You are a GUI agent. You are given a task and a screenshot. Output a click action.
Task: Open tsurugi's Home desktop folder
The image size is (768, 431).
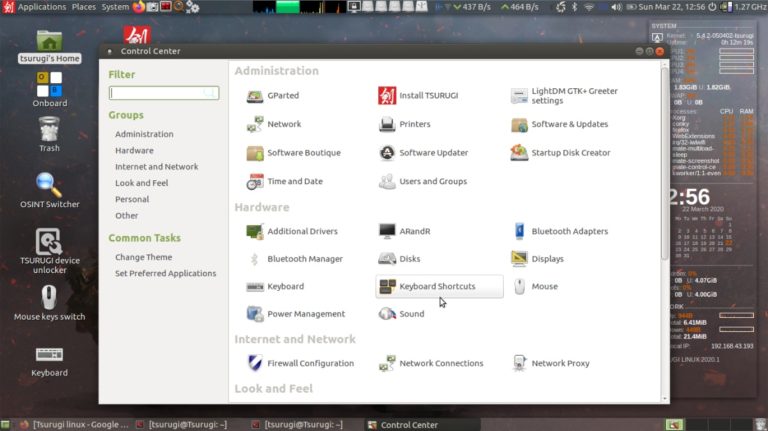pyautogui.click(x=49, y=47)
